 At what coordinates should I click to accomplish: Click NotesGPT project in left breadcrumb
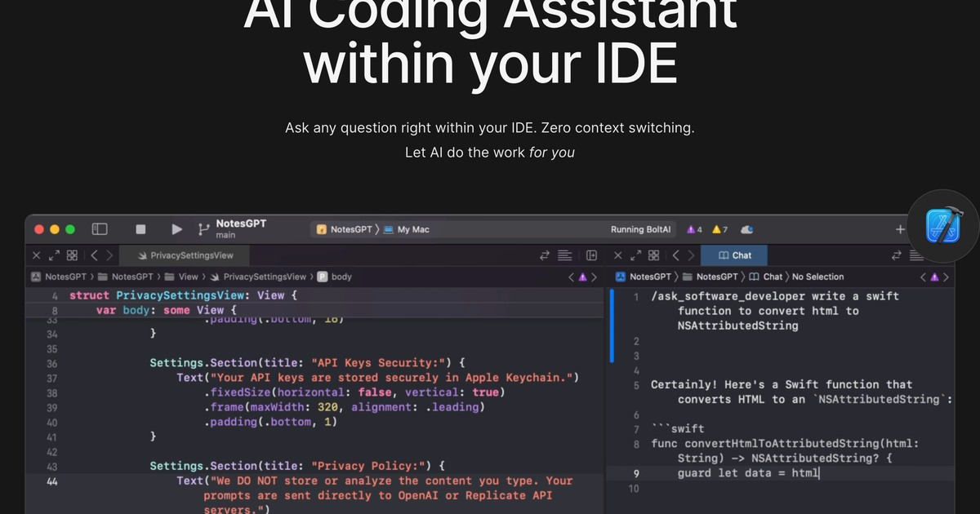click(59, 277)
